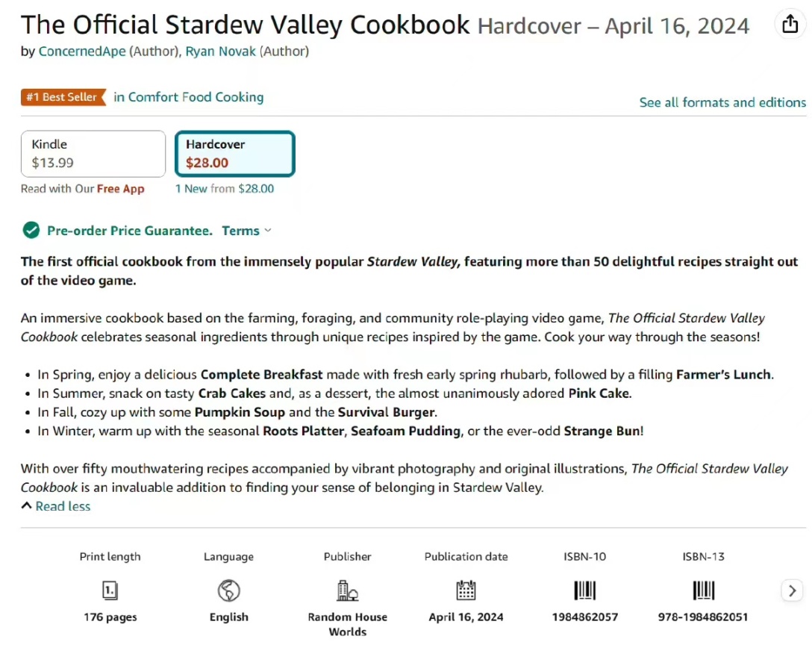Click the ISBN-13 barcode icon
Image resolution: width=812 pixels, height=645 pixels.
[703, 590]
